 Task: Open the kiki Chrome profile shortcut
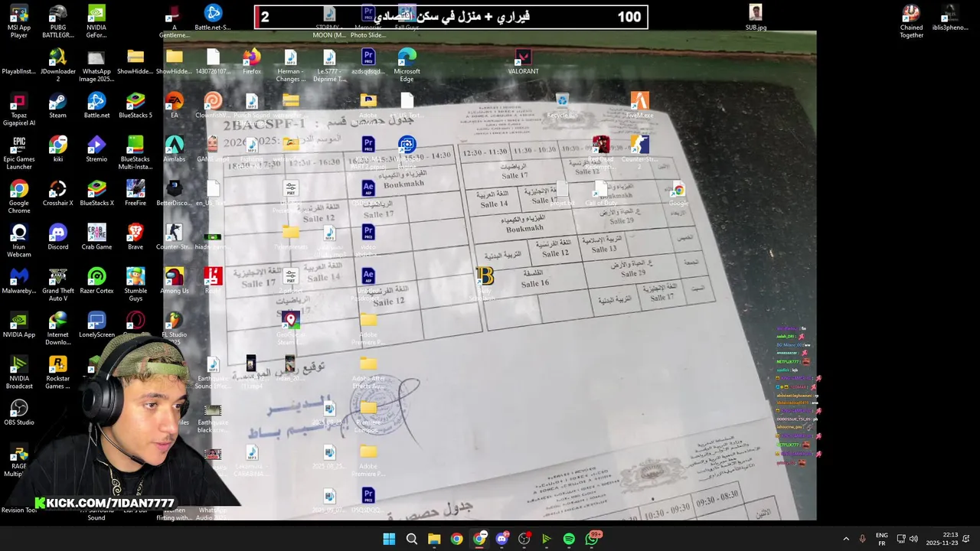coord(57,150)
